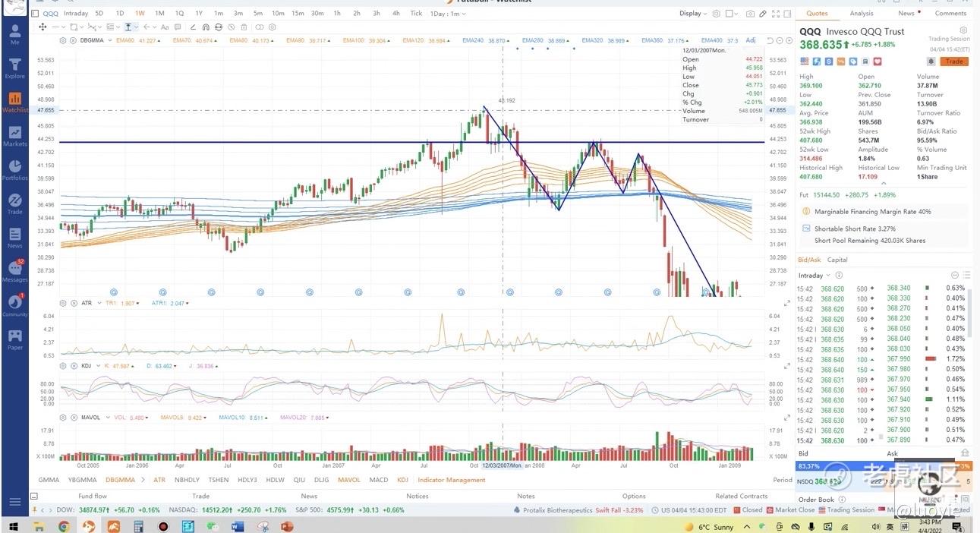Viewport: 980px width, 533px height.
Task: Toggle Adj price adjustment
Action: 751,40
